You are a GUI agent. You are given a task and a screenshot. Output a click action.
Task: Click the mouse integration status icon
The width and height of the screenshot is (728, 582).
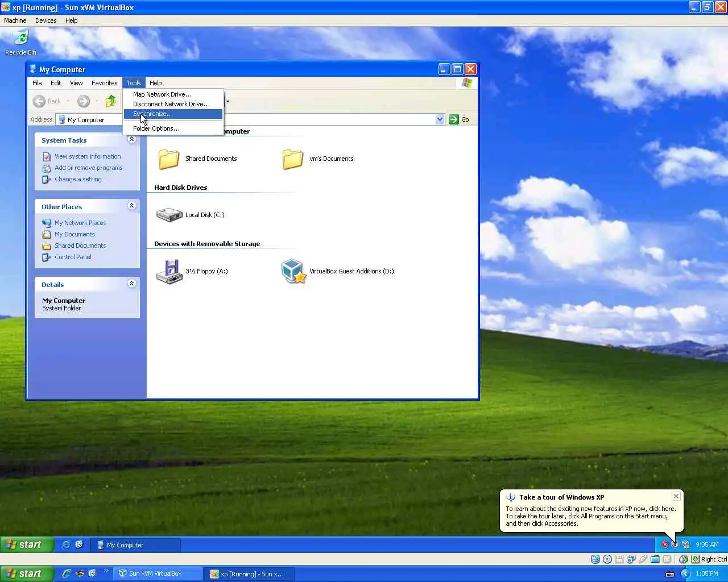(x=684, y=559)
